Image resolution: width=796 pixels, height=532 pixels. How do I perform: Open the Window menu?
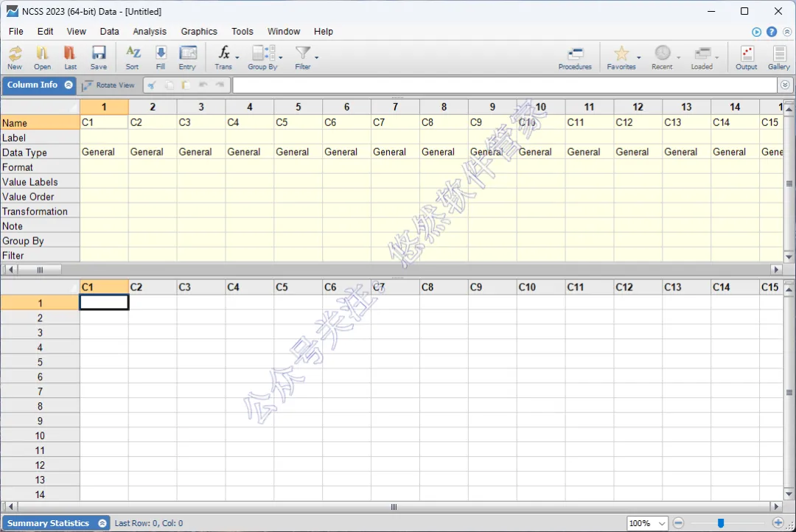284,32
